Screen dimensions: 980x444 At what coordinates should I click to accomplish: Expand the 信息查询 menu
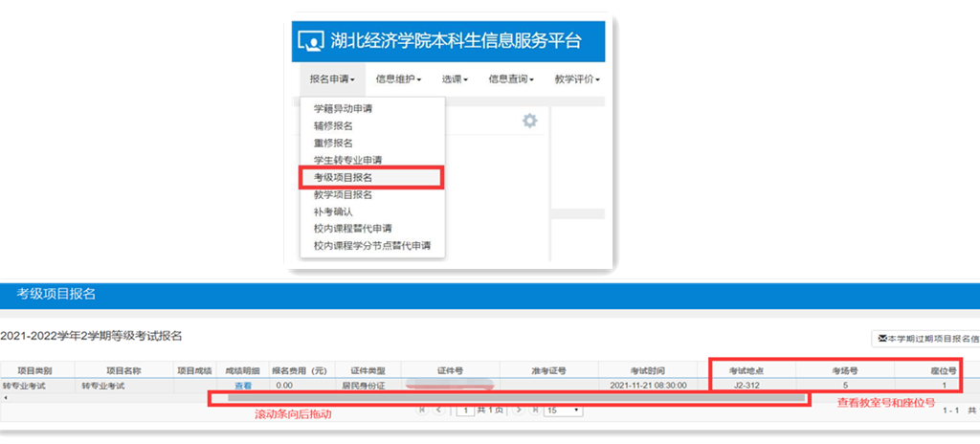[510, 79]
